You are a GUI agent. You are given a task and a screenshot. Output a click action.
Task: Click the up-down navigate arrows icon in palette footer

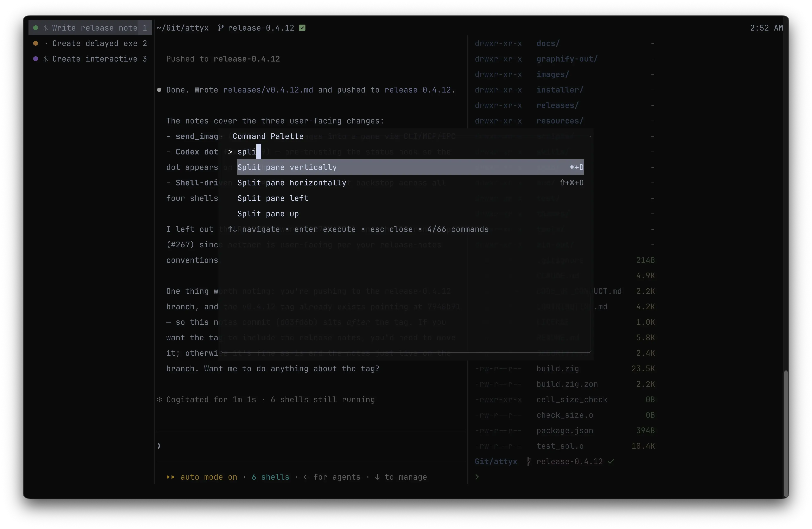(x=233, y=229)
